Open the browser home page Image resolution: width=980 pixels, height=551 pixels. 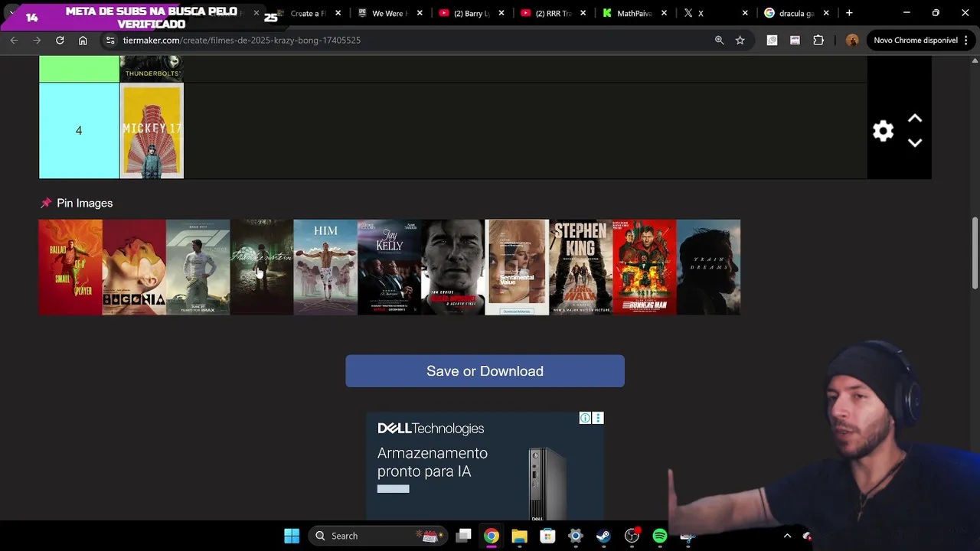click(83, 40)
